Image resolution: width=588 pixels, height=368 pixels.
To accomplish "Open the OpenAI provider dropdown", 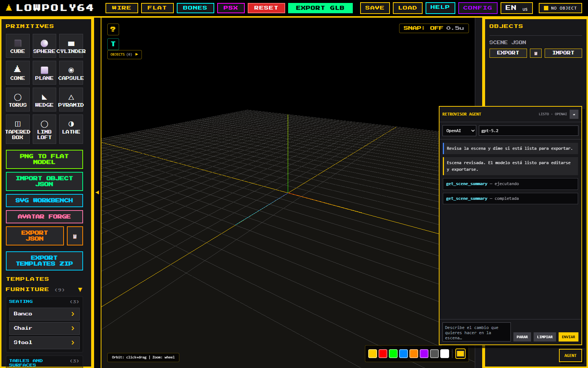I will [x=459, y=131].
